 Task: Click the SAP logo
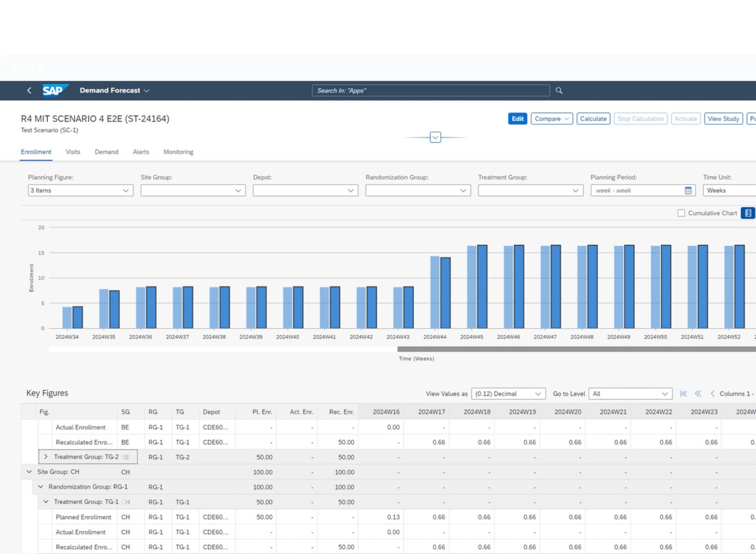[54, 90]
